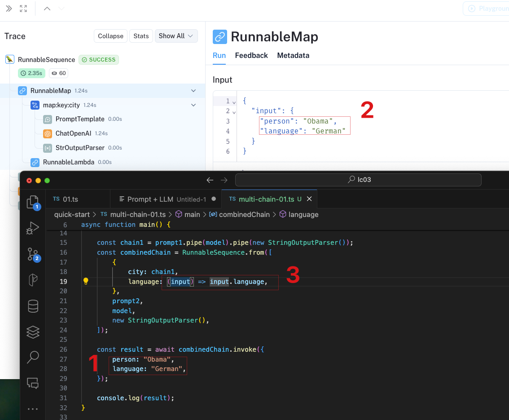Click console.log(result) code line

click(x=136, y=398)
